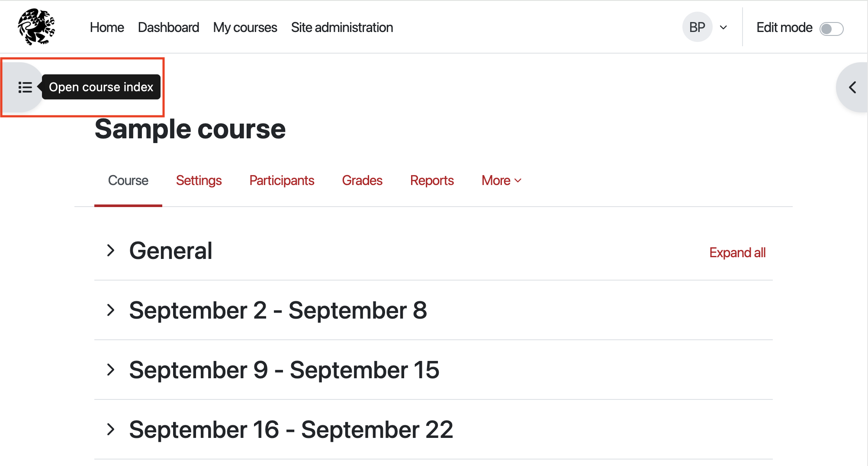Switch to the Settings tab
868x466 pixels.
pyautogui.click(x=199, y=180)
